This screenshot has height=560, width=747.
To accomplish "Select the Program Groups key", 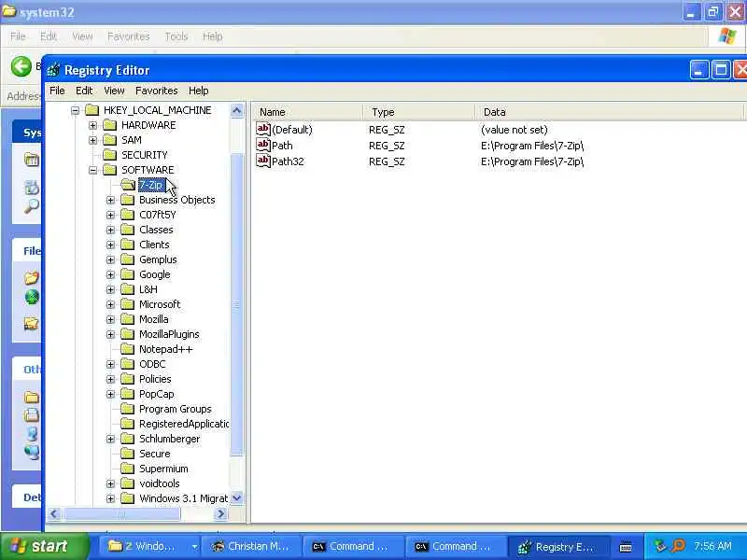I will [175, 409].
